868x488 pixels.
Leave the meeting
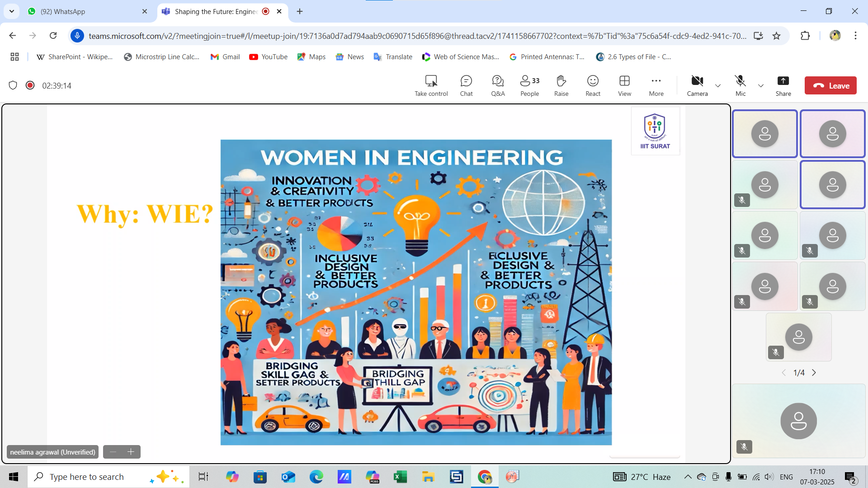point(830,85)
